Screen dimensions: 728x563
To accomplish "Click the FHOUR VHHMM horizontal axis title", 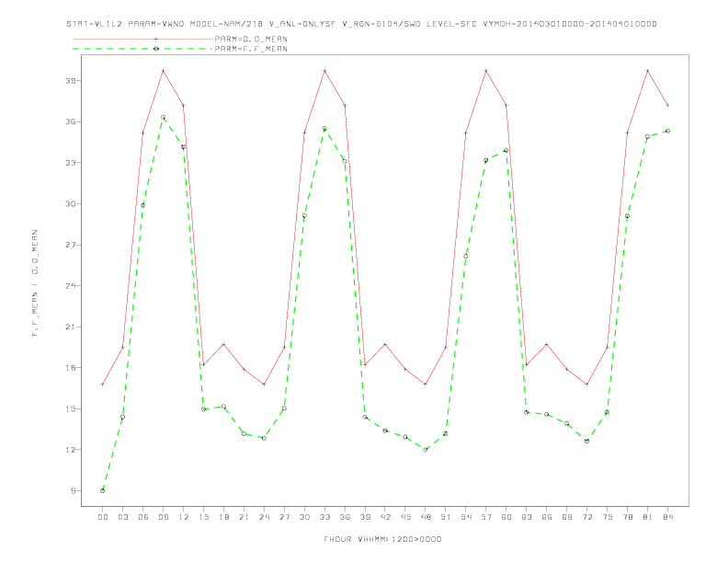I will (x=382, y=539).
